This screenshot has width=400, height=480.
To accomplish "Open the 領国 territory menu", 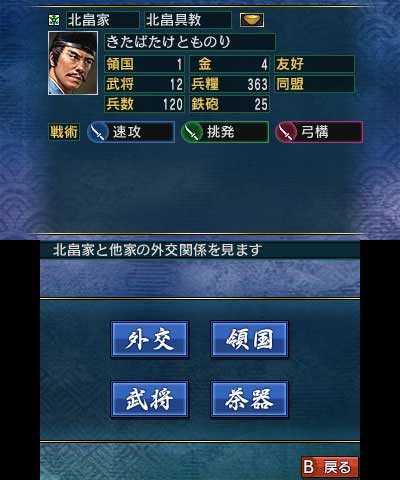I will (x=249, y=339).
